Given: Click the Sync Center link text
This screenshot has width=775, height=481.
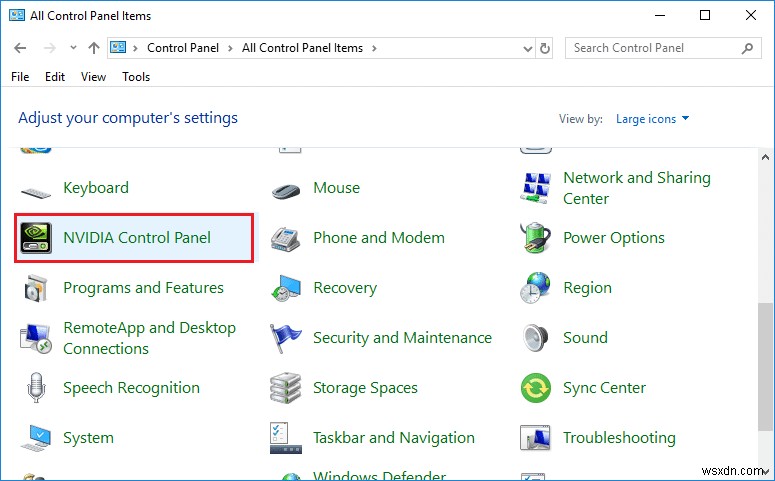Looking at the screenshot, I should coord(604,388).
